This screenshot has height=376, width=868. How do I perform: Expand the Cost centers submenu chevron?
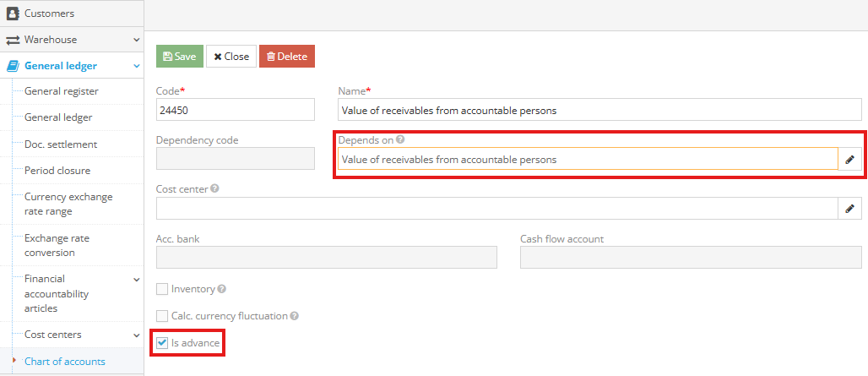pos(137,335)
